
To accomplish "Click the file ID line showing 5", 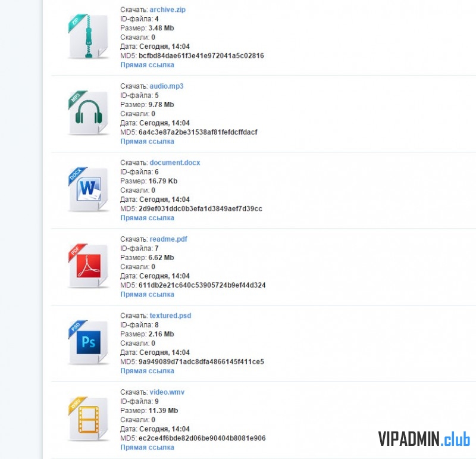I will (x=139, y=96).
